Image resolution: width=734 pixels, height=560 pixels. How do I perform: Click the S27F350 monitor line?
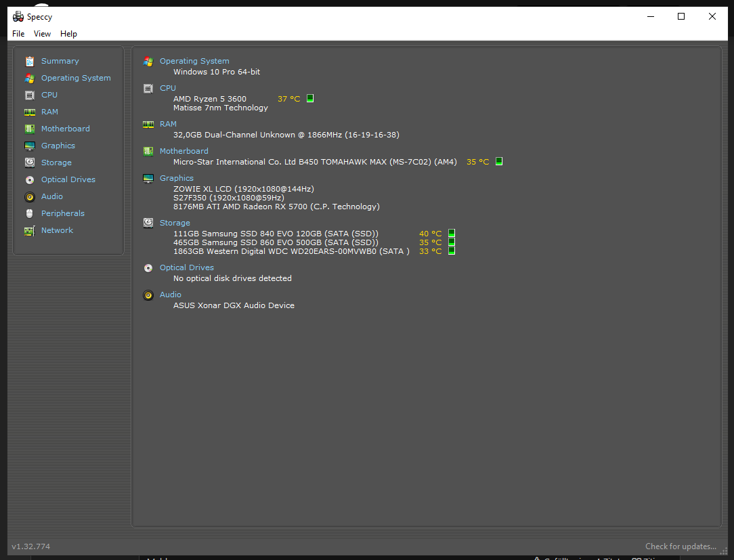(x=229, y=198)
